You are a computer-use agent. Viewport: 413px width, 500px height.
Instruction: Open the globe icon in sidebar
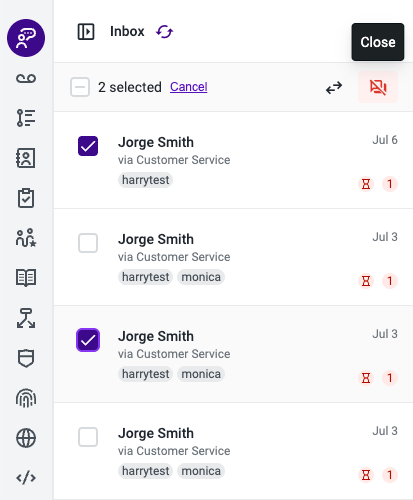coord(26,438)
